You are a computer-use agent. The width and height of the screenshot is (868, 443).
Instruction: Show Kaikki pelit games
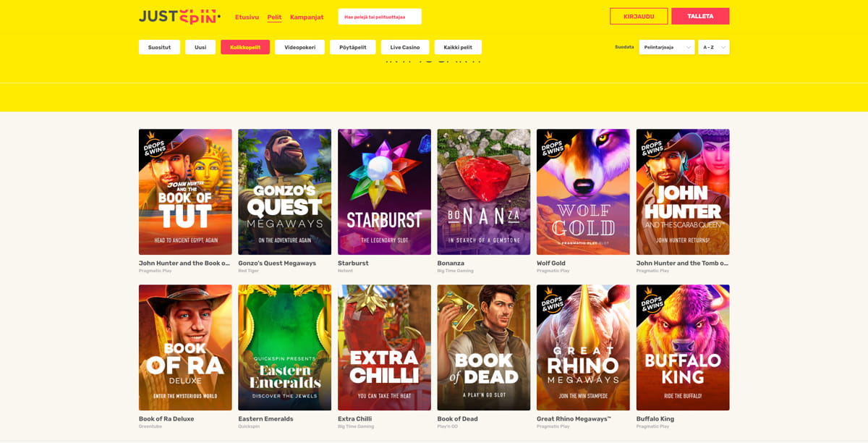coord(458,47)
